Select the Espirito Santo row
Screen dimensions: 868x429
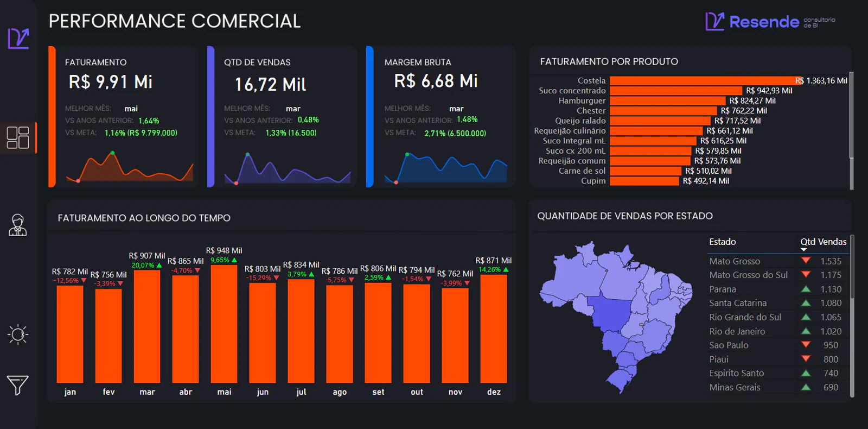click(x=778, y=373)
